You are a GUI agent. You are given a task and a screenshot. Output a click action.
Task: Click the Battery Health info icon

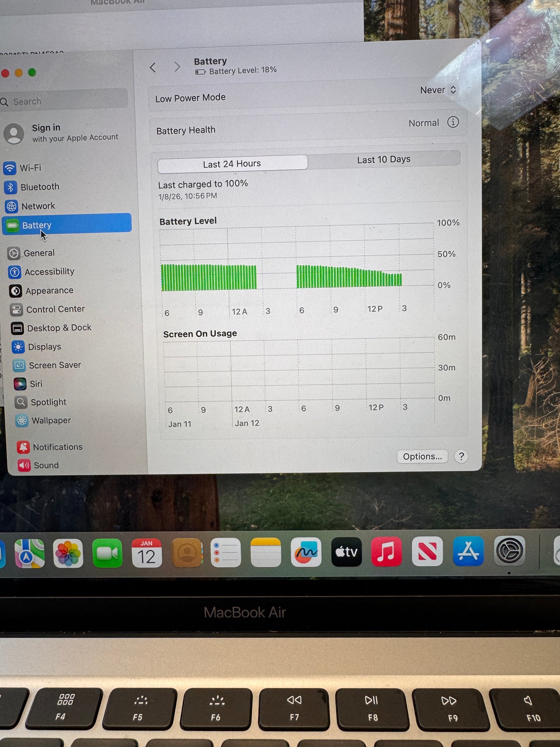pos(453,122)
